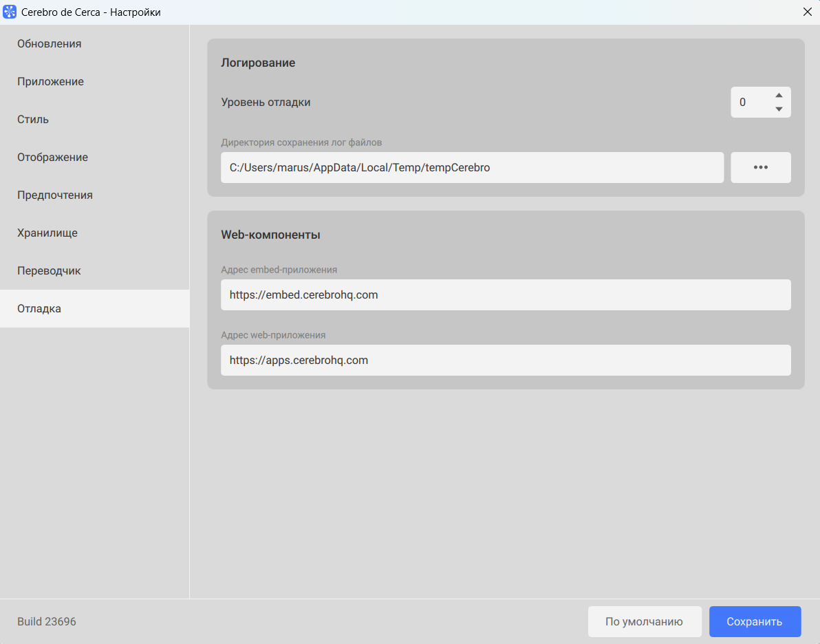Click the embed-приложения address field
Viewport: 820px width, 644px height.
pos(506,294)
